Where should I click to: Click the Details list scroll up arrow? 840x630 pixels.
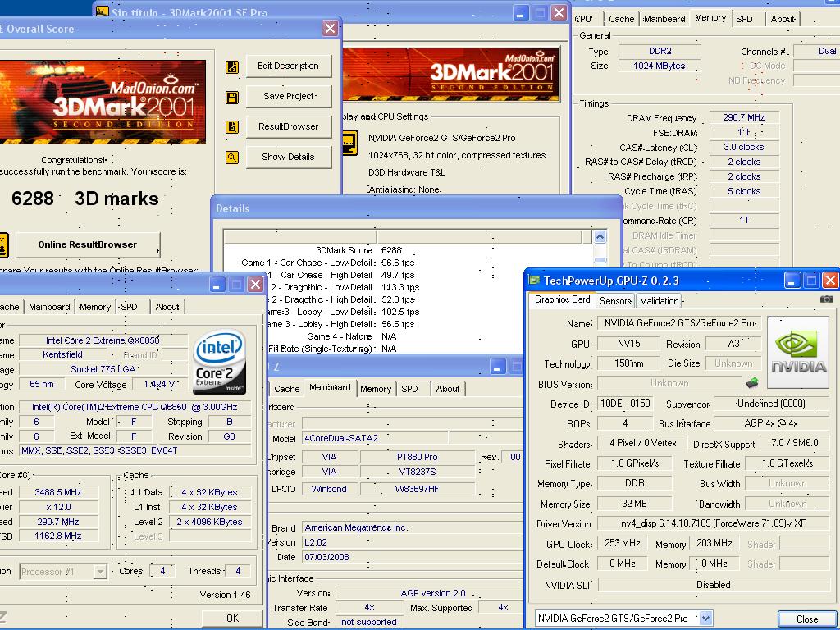(600, 237)
